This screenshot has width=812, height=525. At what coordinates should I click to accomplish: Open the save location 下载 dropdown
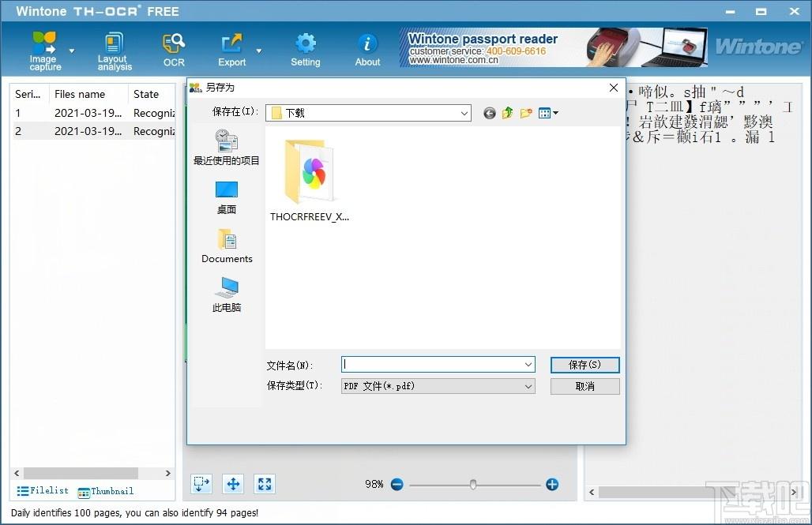[x=368, y=113]
